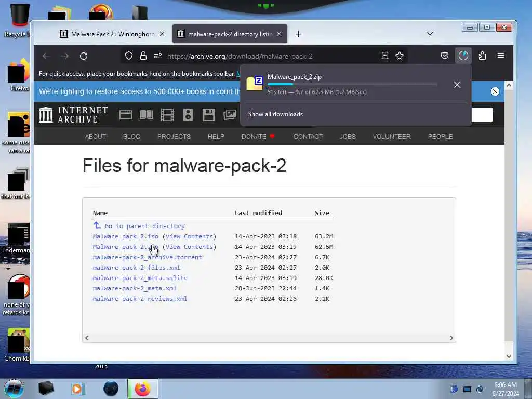Close the Malware Pack 2 : Winlonghorn tab
532x399 pixels.
point(162,34)
